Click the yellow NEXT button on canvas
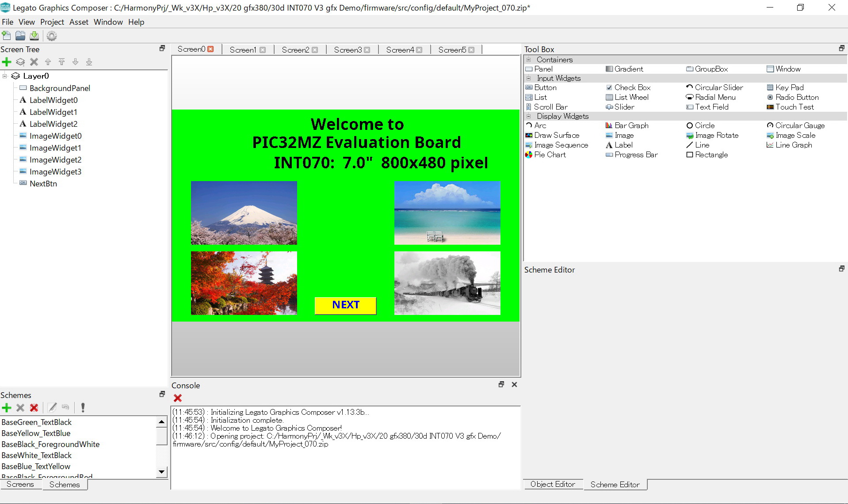 coord(345,305)
